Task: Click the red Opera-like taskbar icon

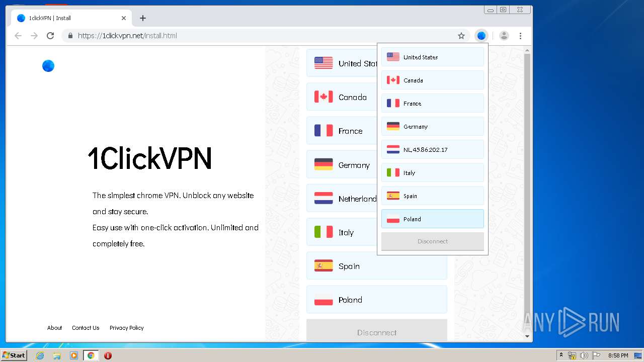Action: (108, 355)
